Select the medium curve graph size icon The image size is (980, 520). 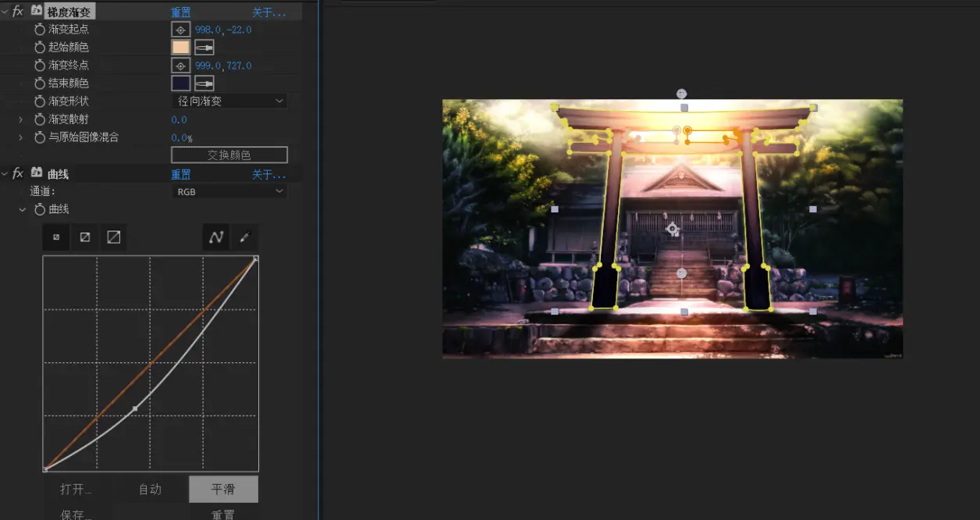(85, 237)
